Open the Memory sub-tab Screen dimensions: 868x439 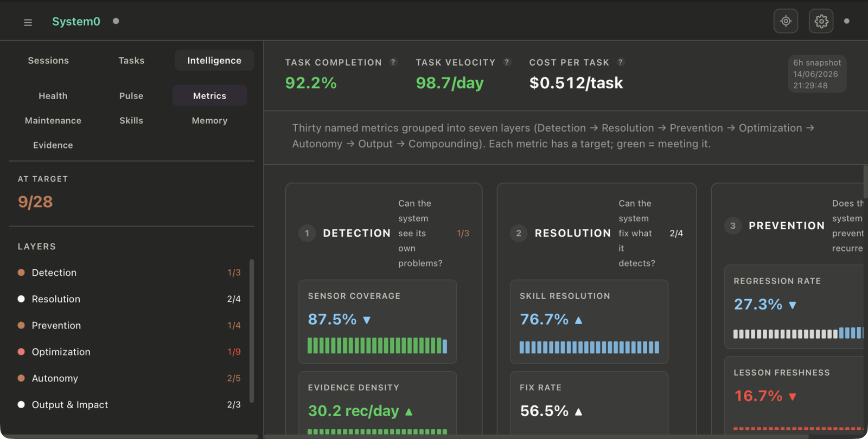[210, 120]
